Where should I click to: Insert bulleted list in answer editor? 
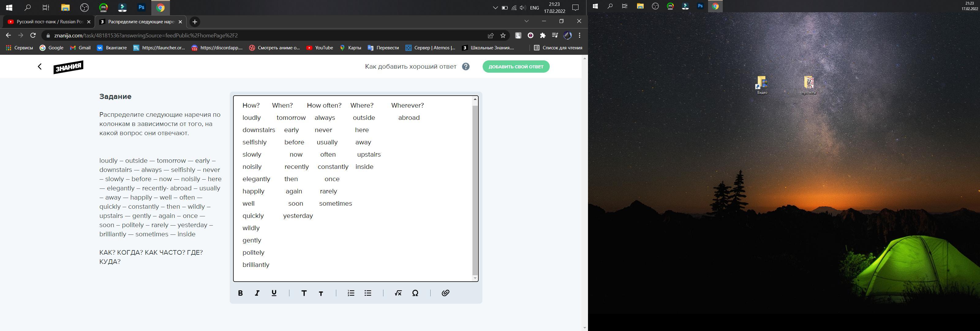click(368, 293)
